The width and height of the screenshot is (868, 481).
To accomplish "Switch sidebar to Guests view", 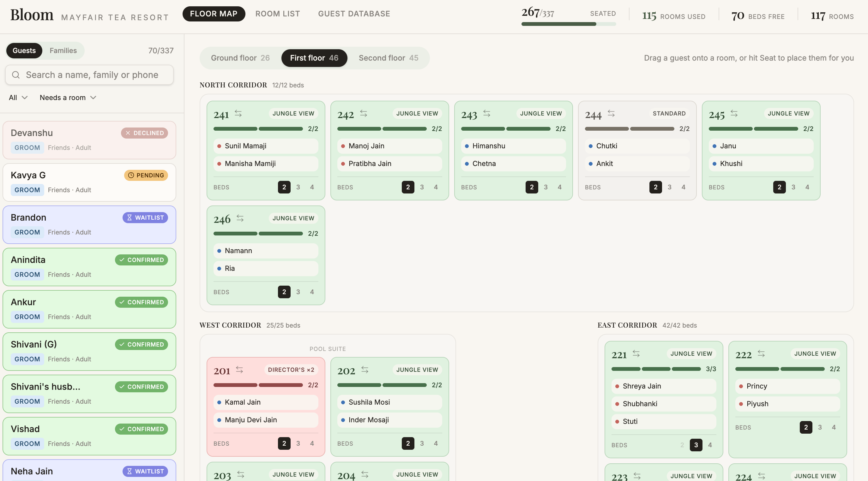I will point(24,50).
